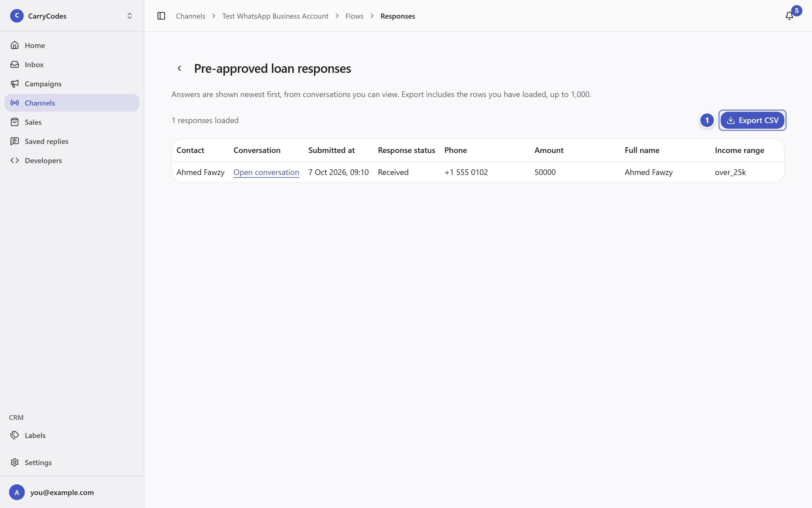This screenshot has height=508, width=812.
Task: Click the you@example.com account entry
Action: coord(71,492)
